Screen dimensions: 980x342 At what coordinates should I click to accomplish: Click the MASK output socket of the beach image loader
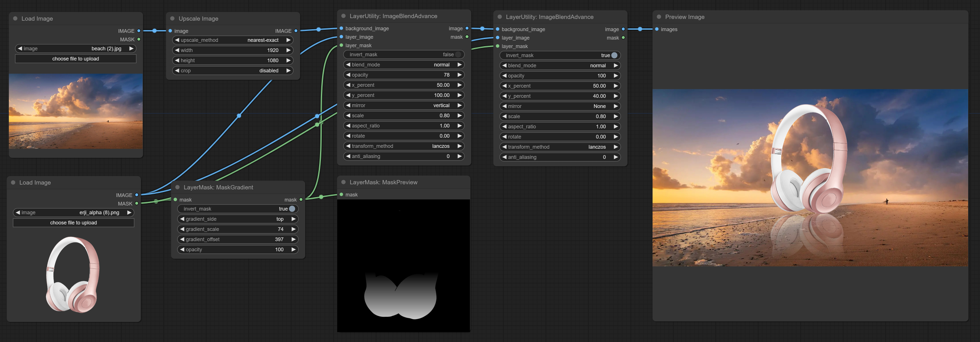pyautogui.click(x=139, y=40)
